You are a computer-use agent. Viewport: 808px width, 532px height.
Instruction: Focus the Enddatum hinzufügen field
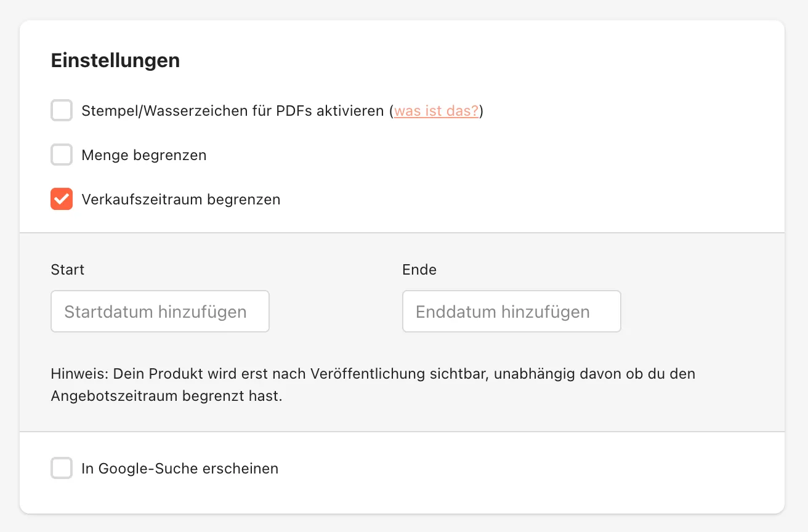(x=512, y=312)
